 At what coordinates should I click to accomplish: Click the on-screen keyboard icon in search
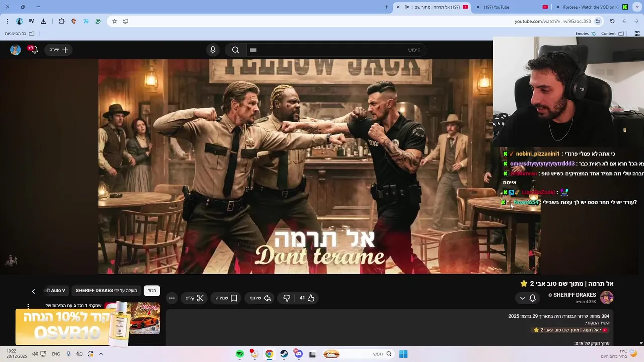(253, 50)
